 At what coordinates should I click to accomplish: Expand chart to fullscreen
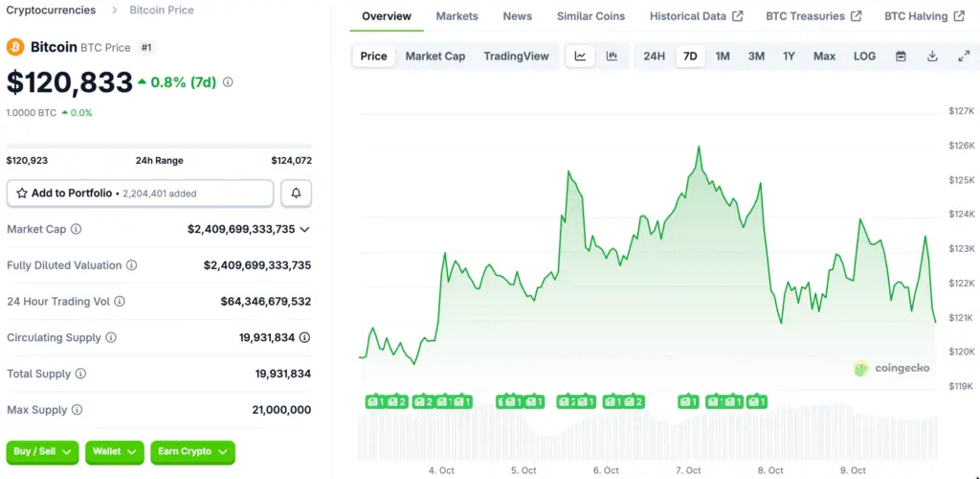(x=963, y=57)
